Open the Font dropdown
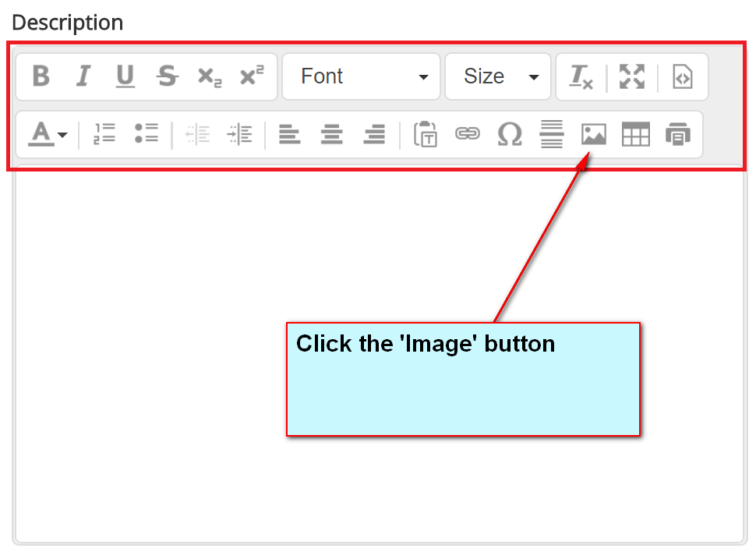 point(362,76)
